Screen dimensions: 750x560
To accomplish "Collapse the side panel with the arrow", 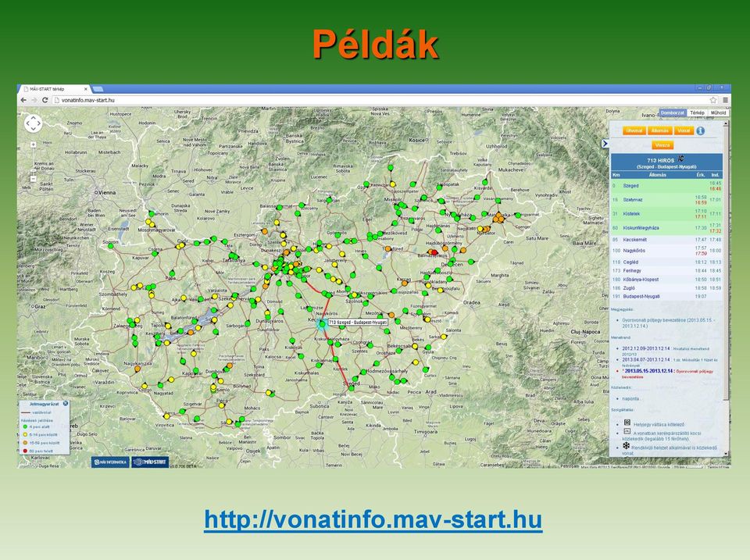I will pos(605,143).
